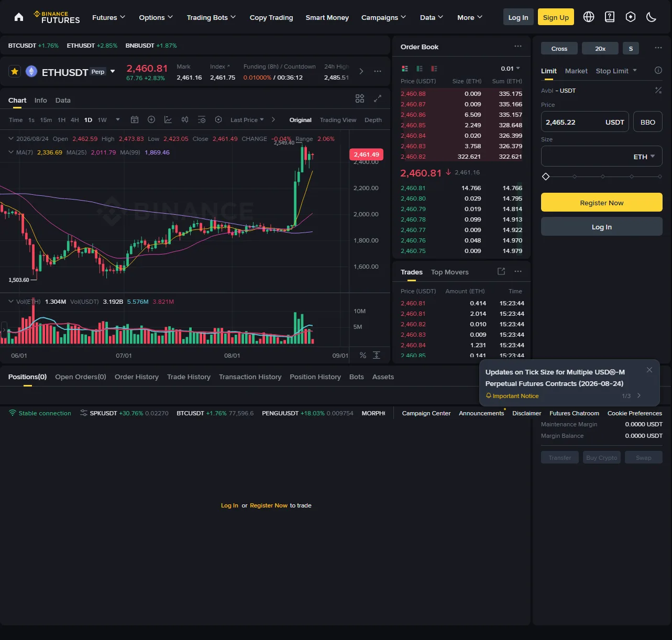The height and width of the screenshot is (640, 672).
Task: Click the Stable connection wifi status
Action: [x=40, y=413]
